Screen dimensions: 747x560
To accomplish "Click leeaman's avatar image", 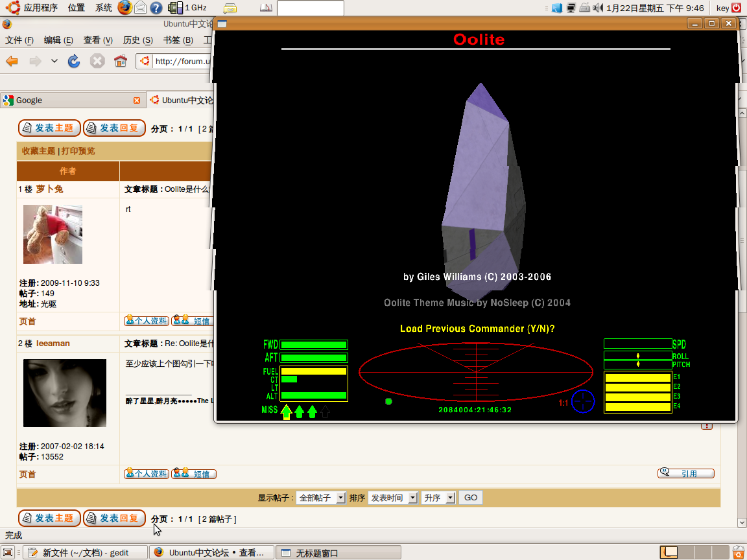I will coord(65,393).
